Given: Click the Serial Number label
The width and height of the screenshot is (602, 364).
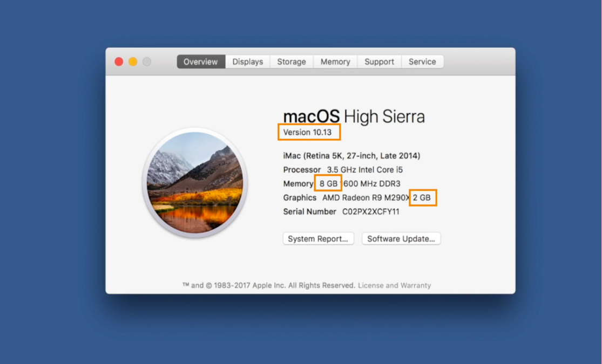Looking at the screenshot, I should coord(309,212).
